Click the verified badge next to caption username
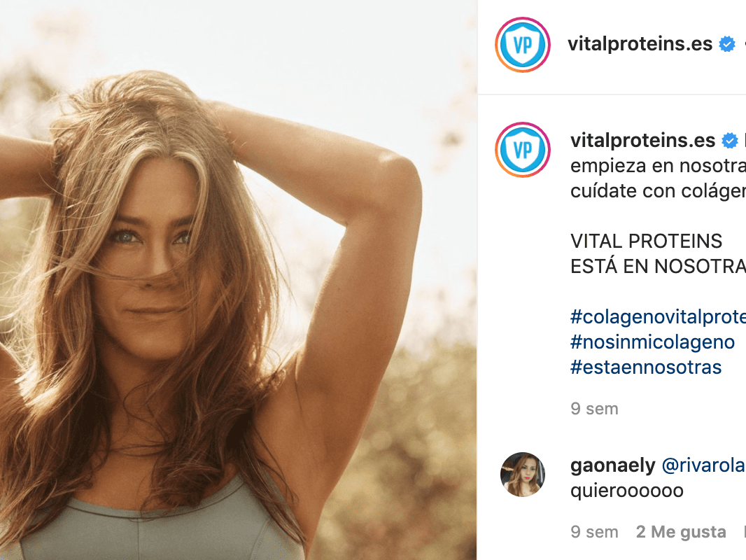Screen dimensions: 746x560 [730, 141]
